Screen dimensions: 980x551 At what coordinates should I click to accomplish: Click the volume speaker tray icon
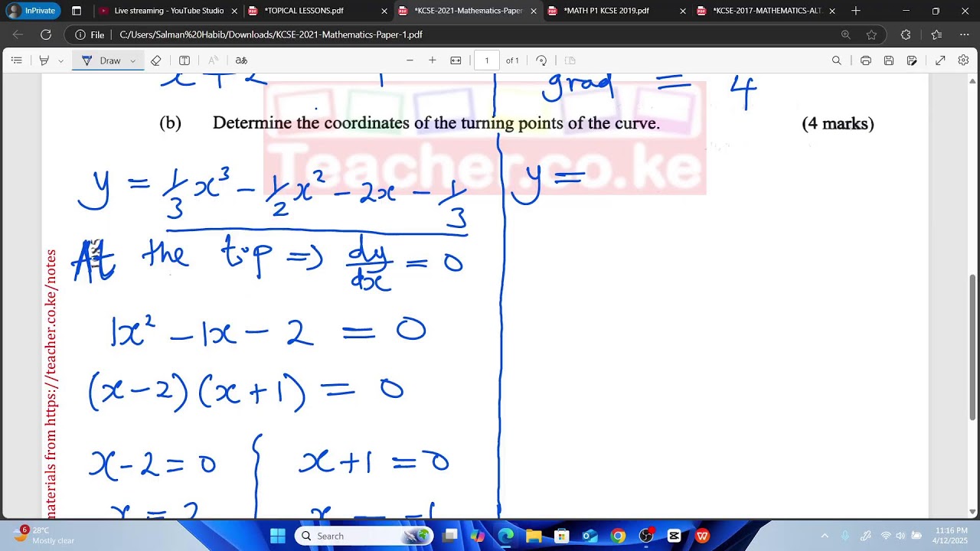[900, 536]
